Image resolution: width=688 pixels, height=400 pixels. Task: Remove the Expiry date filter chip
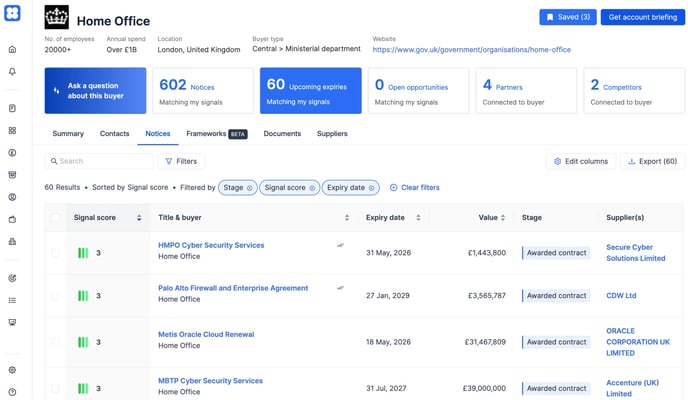pos(371,188)
